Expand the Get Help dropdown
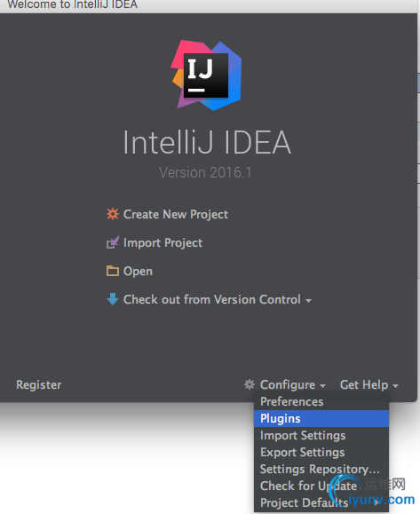420x514 pixels. pyautogui.click(x=369, y=385)
